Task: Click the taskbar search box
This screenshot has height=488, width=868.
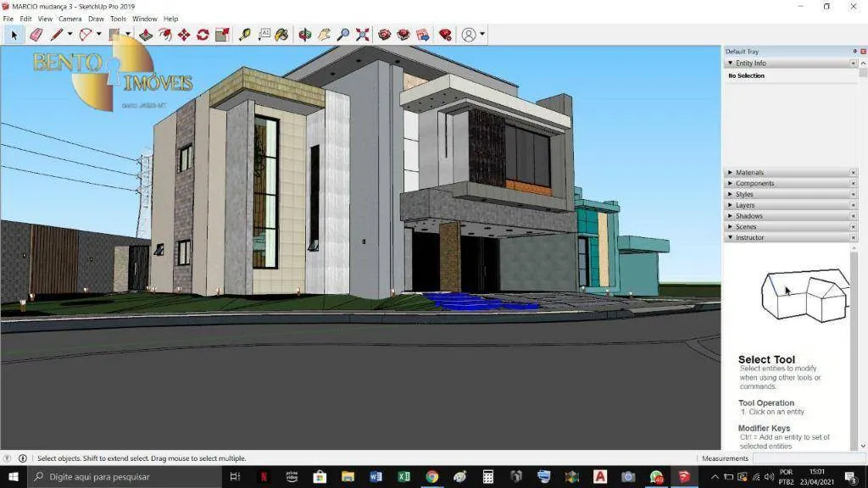Action: [124, 476]
